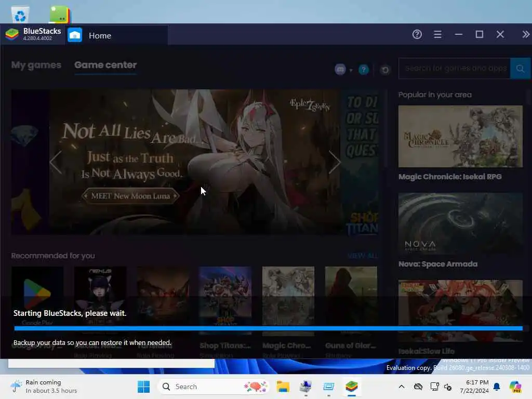Click the MEET New Moon Luna button
This screenshot has width=532, height=399.
130,196
